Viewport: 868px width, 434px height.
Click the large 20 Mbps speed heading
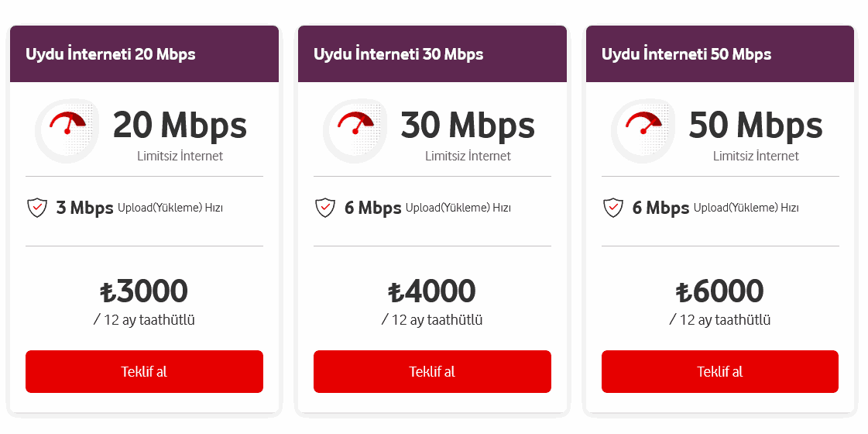click(180, 126)
